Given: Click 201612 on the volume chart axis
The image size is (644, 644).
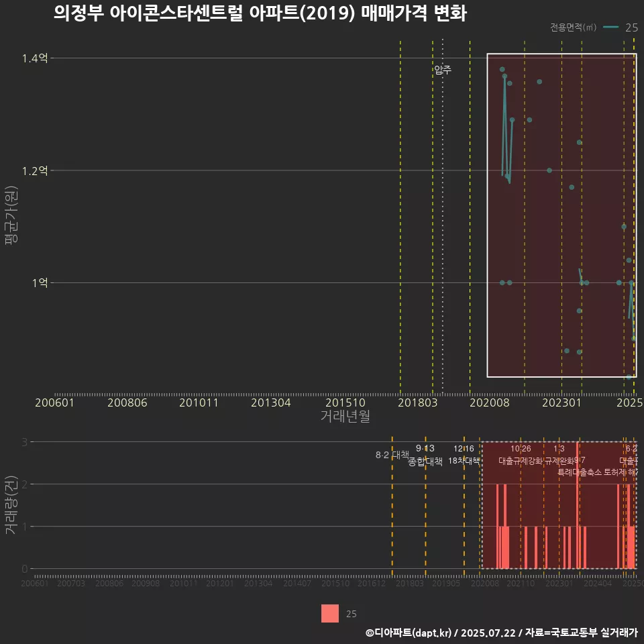Looking at the screenshot, I should click(371, 583).
